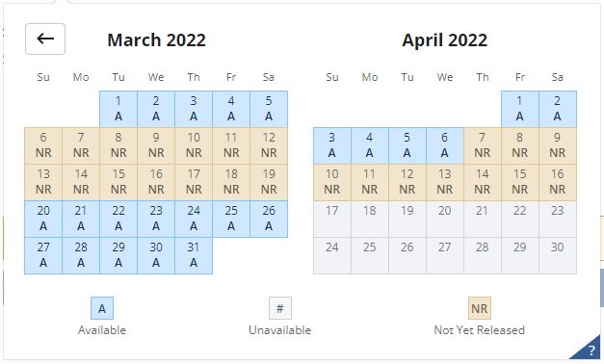Click the back arrow to previous month
Screen dimensions: 604x364
click(45, 39)
